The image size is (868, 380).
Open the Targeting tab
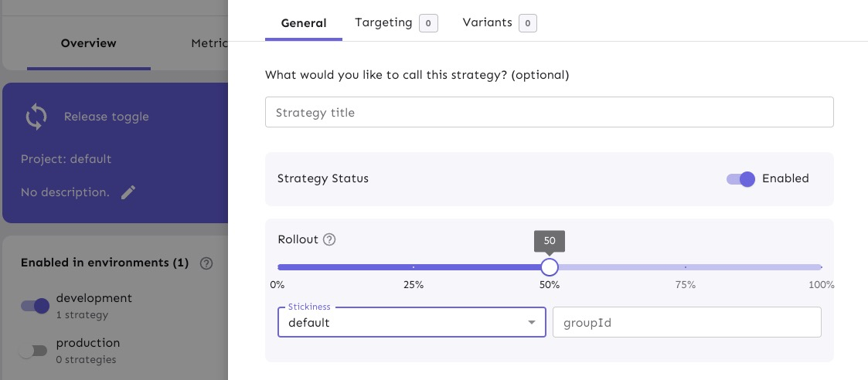[x=383, y=22]
